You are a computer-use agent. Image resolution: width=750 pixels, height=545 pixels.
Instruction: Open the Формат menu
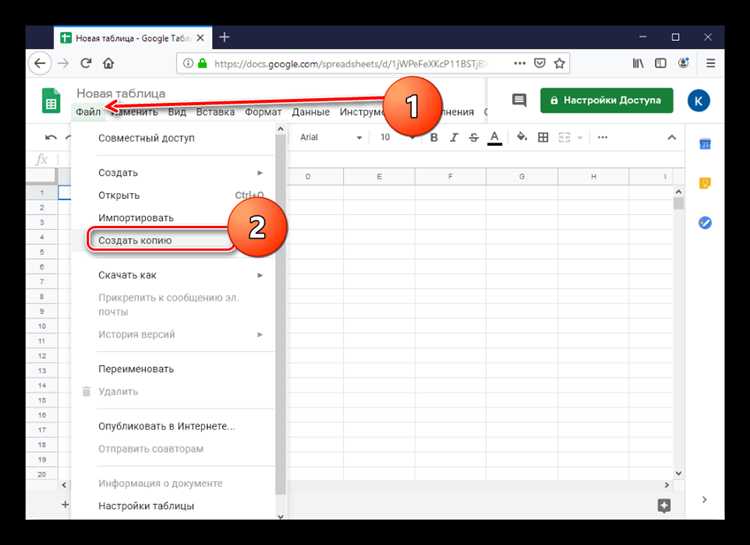263,112
